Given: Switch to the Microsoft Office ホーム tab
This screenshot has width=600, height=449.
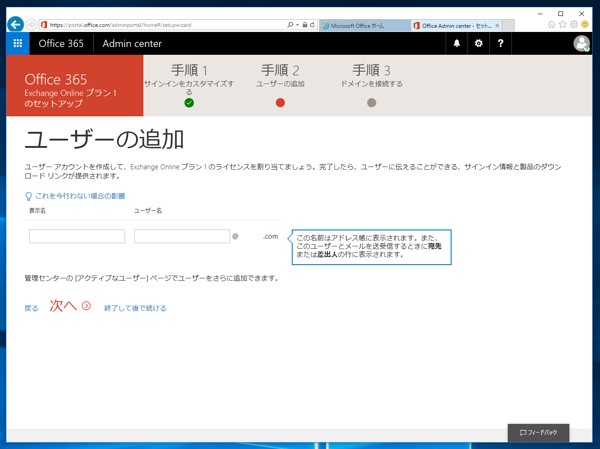Looking at the screenshot, I should pyautogui.click(x=365, y=26).
